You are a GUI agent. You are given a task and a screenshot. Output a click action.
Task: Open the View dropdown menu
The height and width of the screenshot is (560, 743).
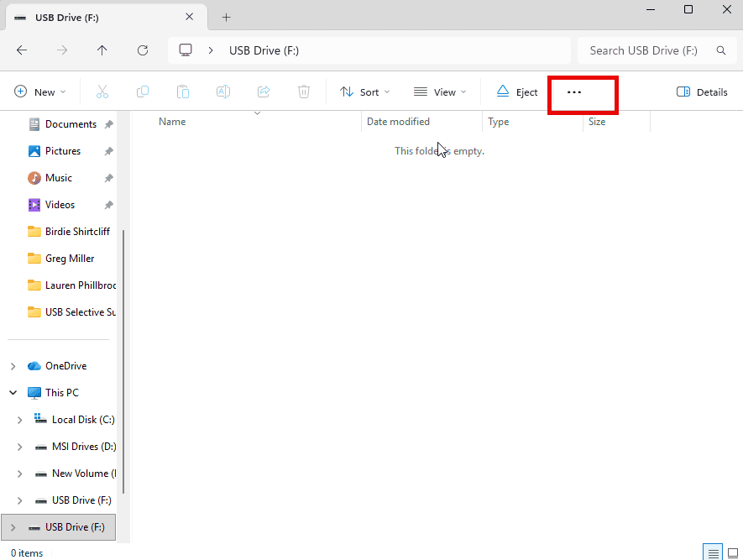tap(440, 92)
